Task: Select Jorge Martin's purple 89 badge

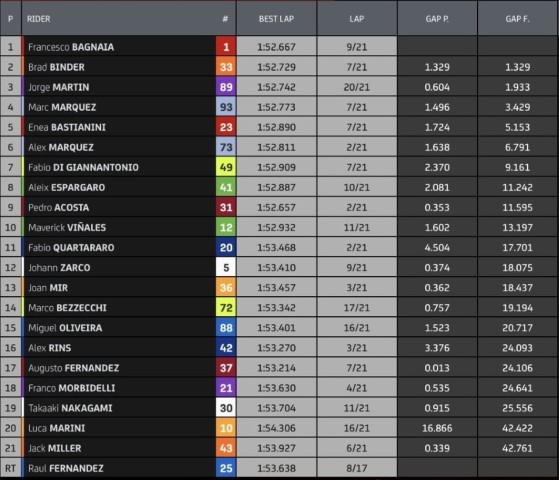Action: coord(226,87)
